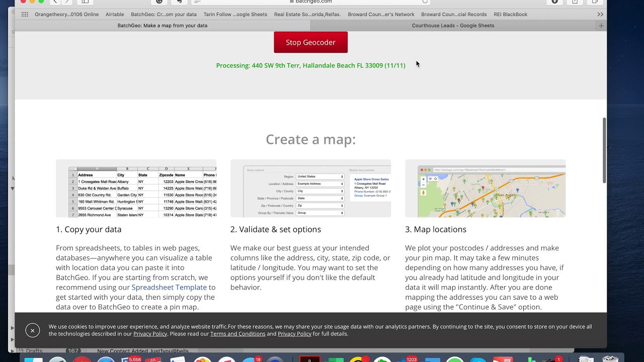Click the 'Create a map:' heading

pyautogui.click(x=310, y=139)
